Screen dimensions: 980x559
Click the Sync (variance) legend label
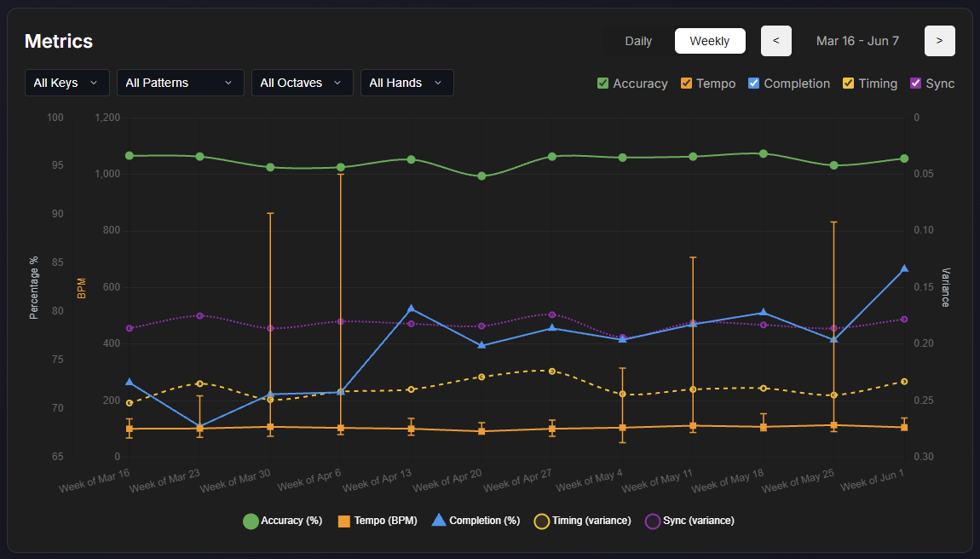pyautogui.click(x=699, y=521)
